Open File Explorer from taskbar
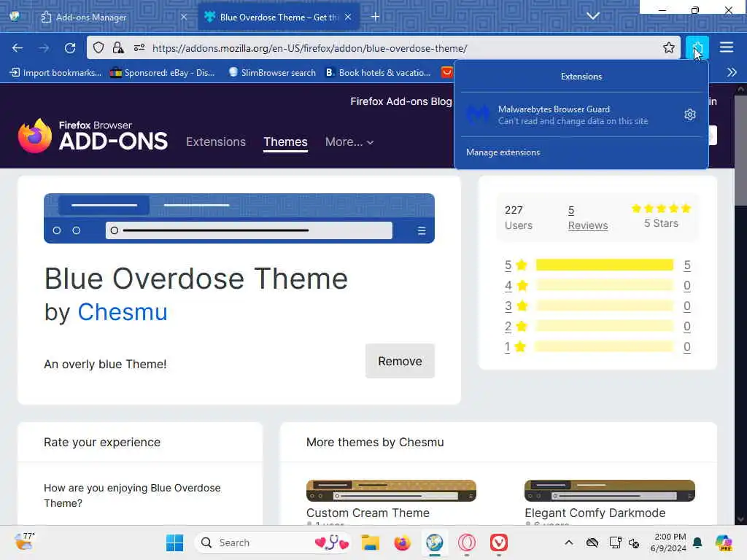 tap(370, 542)
